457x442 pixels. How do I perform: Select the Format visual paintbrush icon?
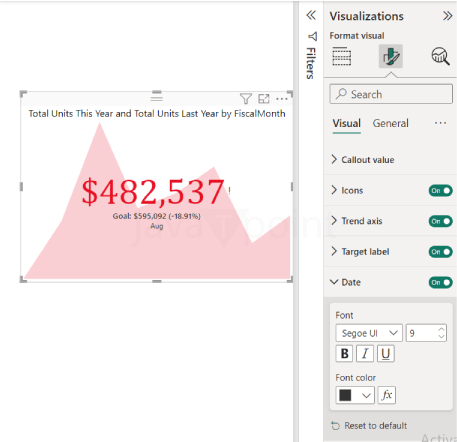coord(391,56)
